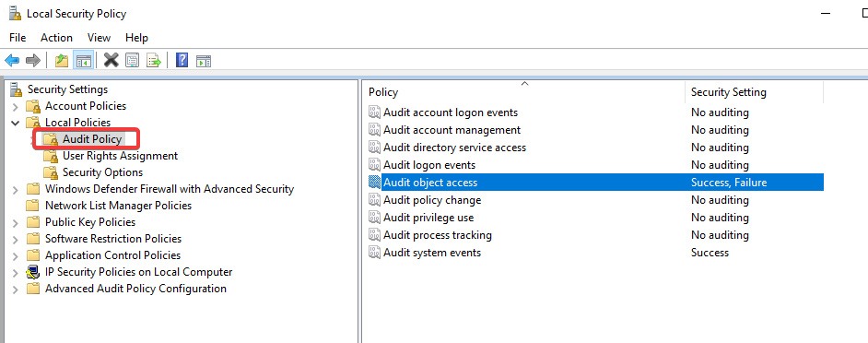868x343 pixels.
Task: Expand the Account Policies node
Action: tap(16, 106)
